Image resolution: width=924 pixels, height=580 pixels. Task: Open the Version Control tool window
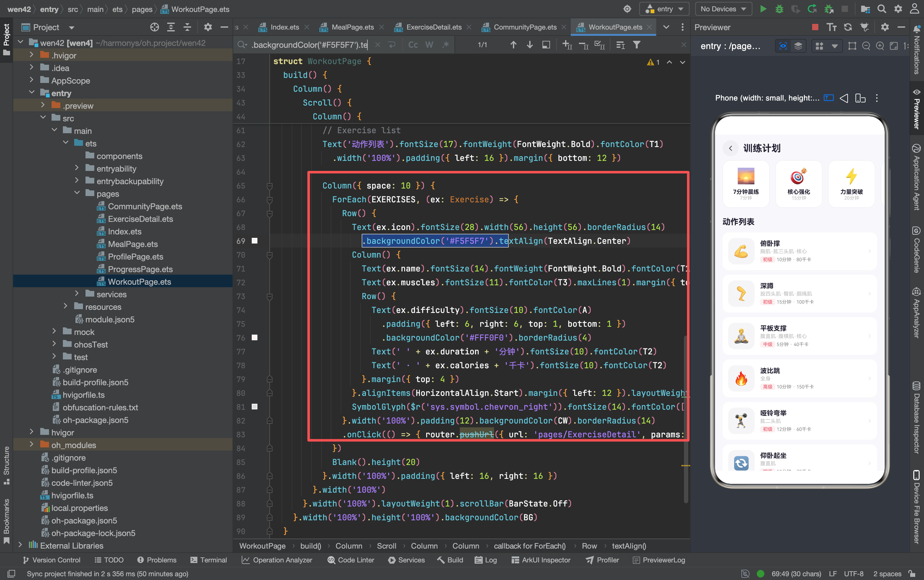click(52, 560)
